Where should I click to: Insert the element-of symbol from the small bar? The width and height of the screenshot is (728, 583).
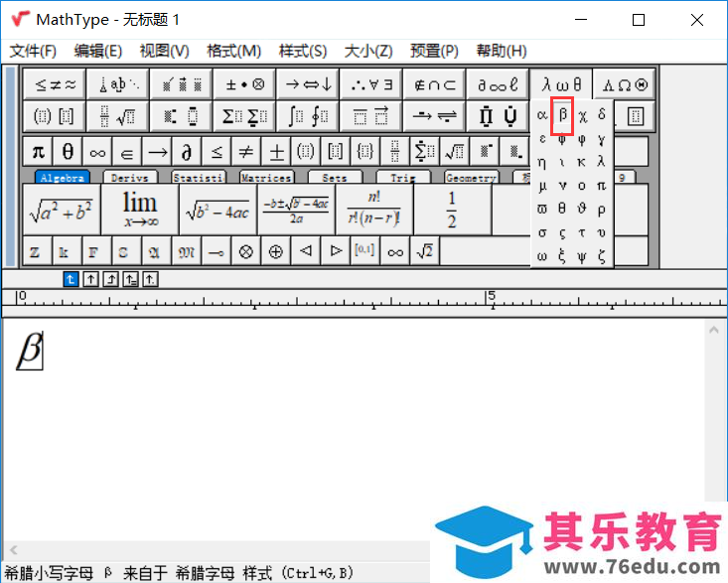coord(127,151)
